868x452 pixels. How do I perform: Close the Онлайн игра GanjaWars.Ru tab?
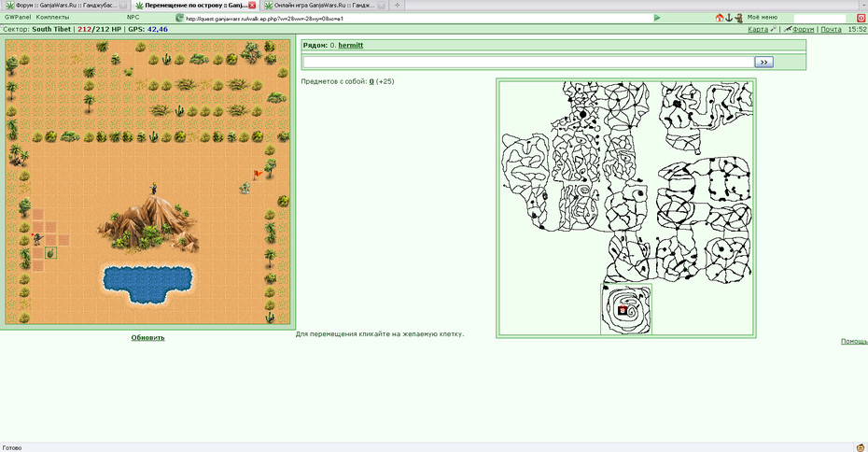381,5
